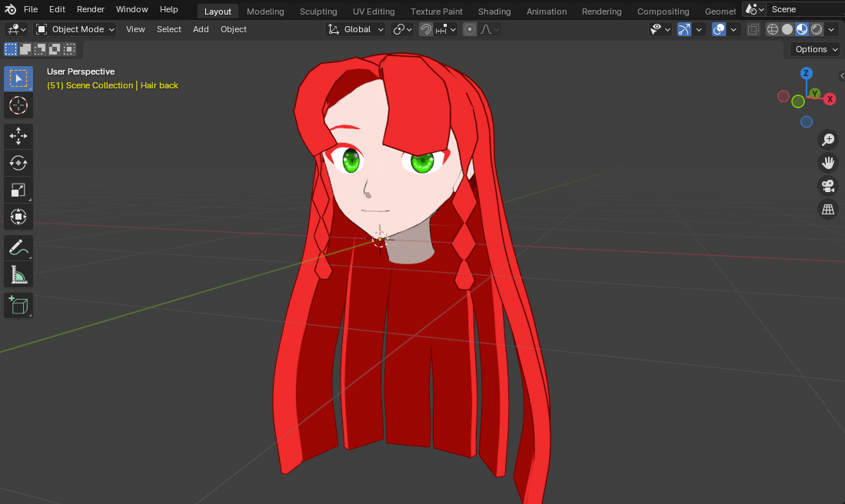Open the gizmo settings dropdown arrow
The image size is (845, 504).
699,30
